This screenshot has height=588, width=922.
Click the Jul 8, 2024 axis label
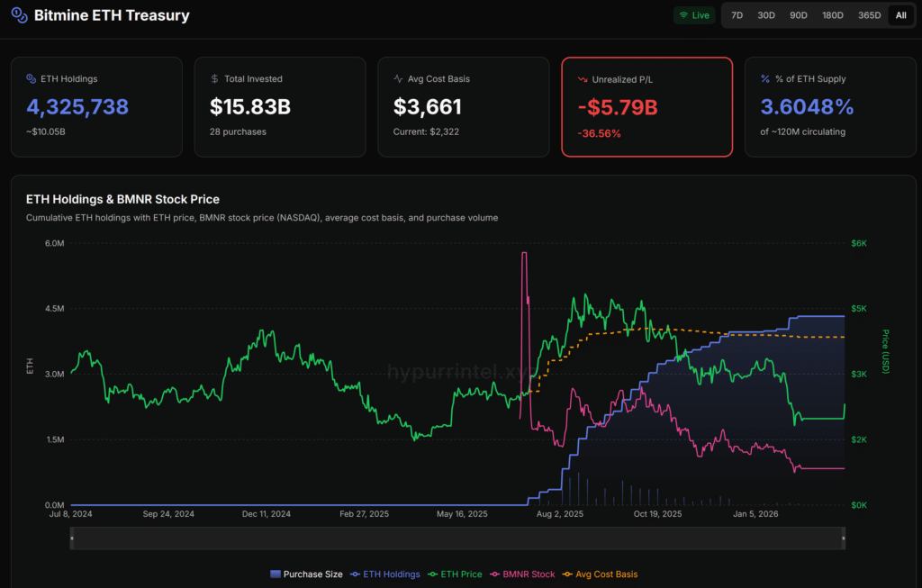click(x=70, y=514)
